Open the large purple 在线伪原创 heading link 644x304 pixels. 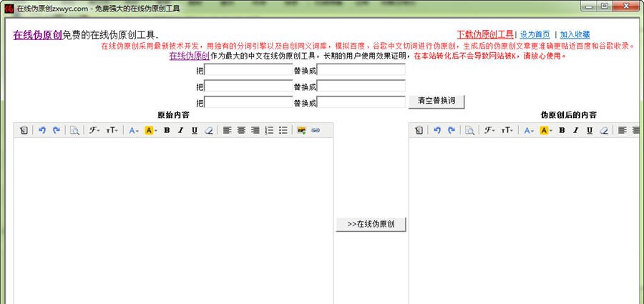point(38,35)
